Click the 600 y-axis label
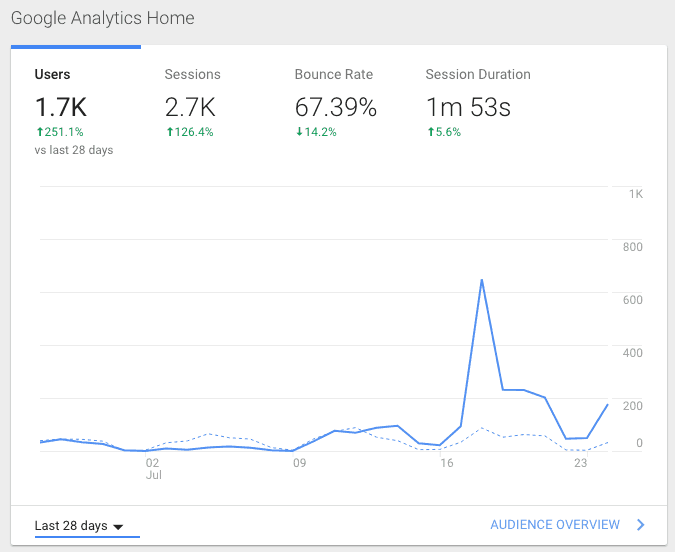Screen dimensions: 675x552 coord(632,300)
